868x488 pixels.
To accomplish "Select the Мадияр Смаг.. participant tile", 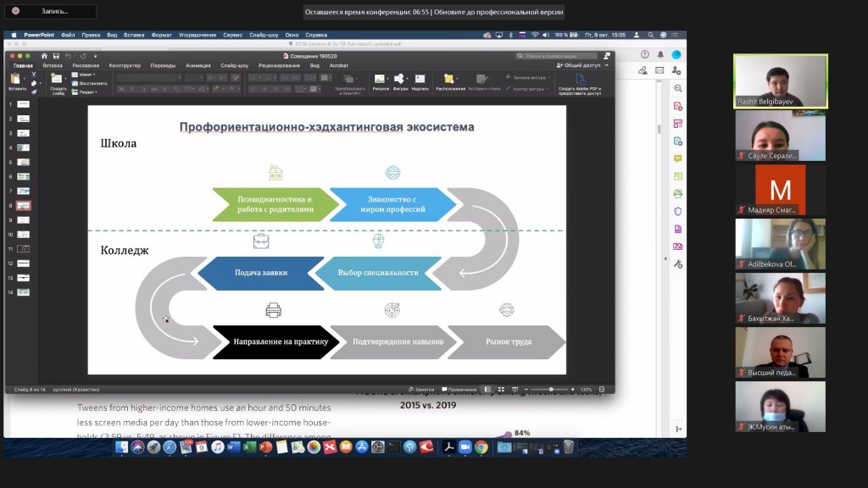I will pos(781,189).
